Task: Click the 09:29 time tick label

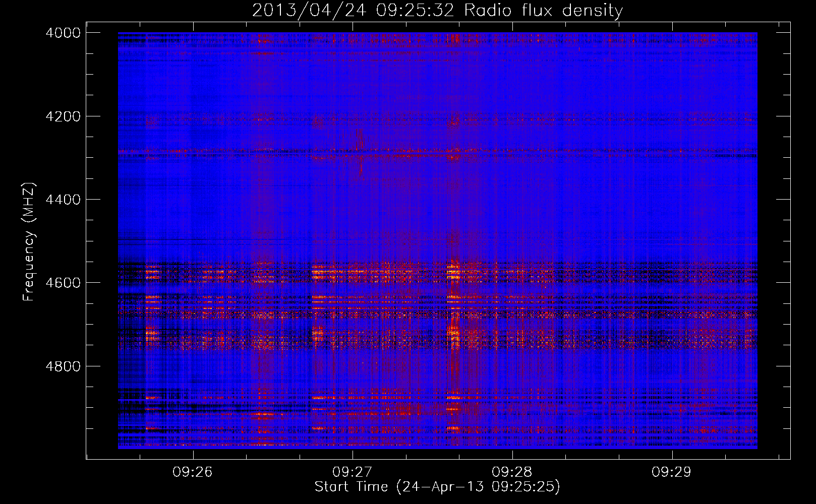Action: coord(672,472)
